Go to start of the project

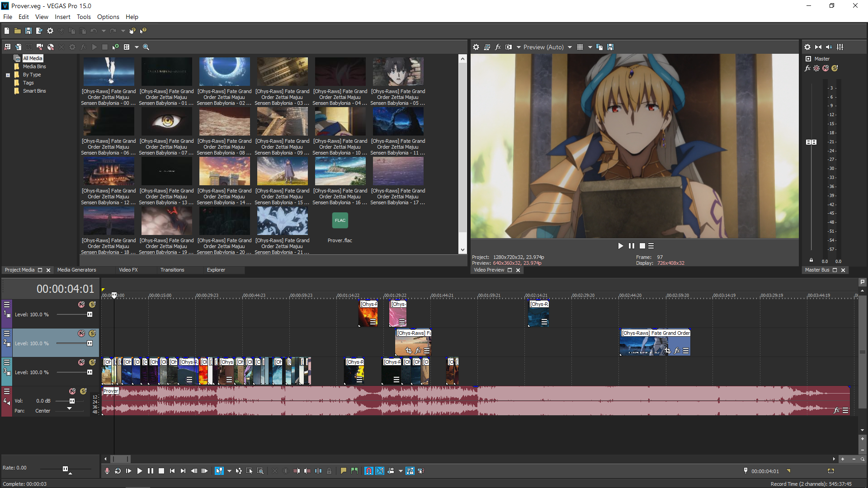[172, 471]
